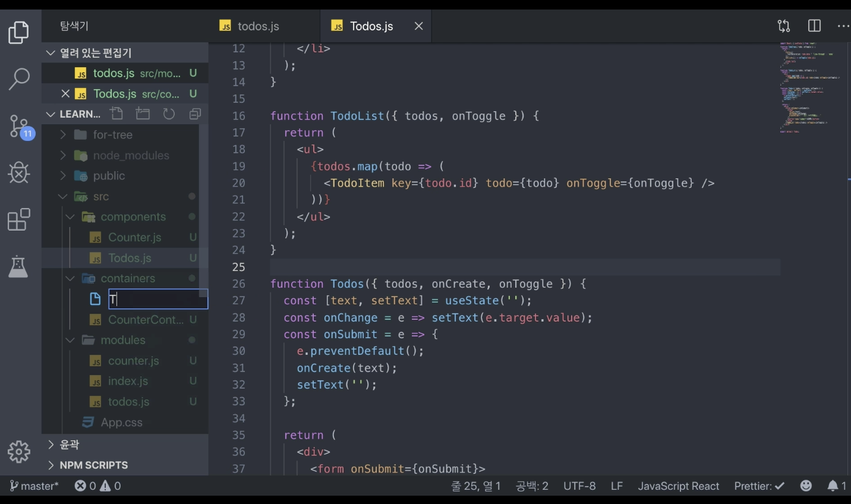Screen dimensions: 851x504
Task: Open todos.js src/mo... in open editors
Action: point(125,73)
